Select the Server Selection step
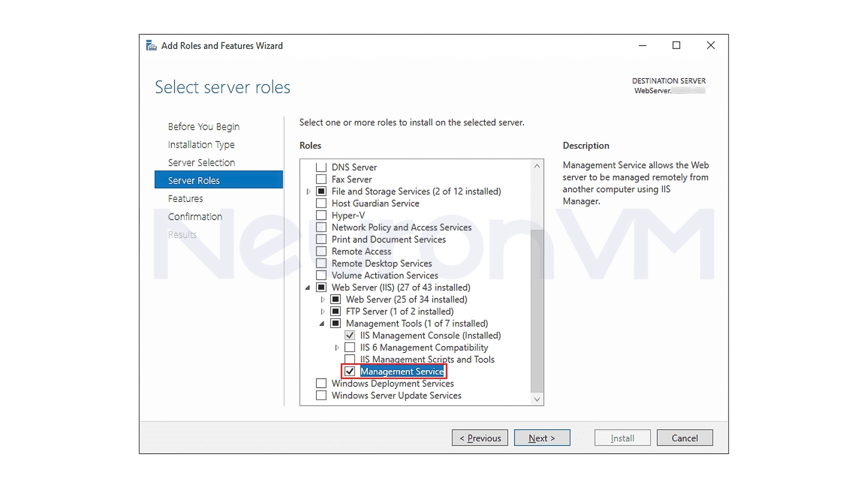The height and width of the screenshot is (488, 868). coord(201,162)
